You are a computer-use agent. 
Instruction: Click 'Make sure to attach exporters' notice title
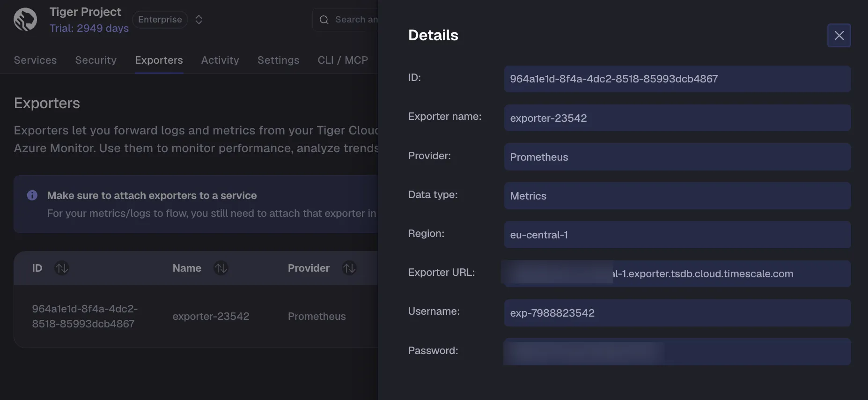[x=152, y=195]
